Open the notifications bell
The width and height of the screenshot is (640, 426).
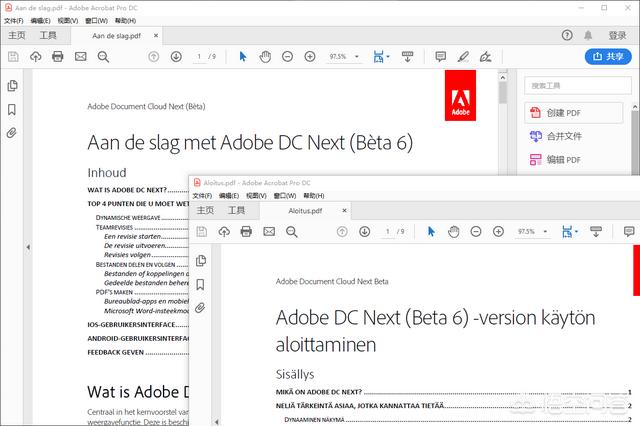[x=588, y=36]
